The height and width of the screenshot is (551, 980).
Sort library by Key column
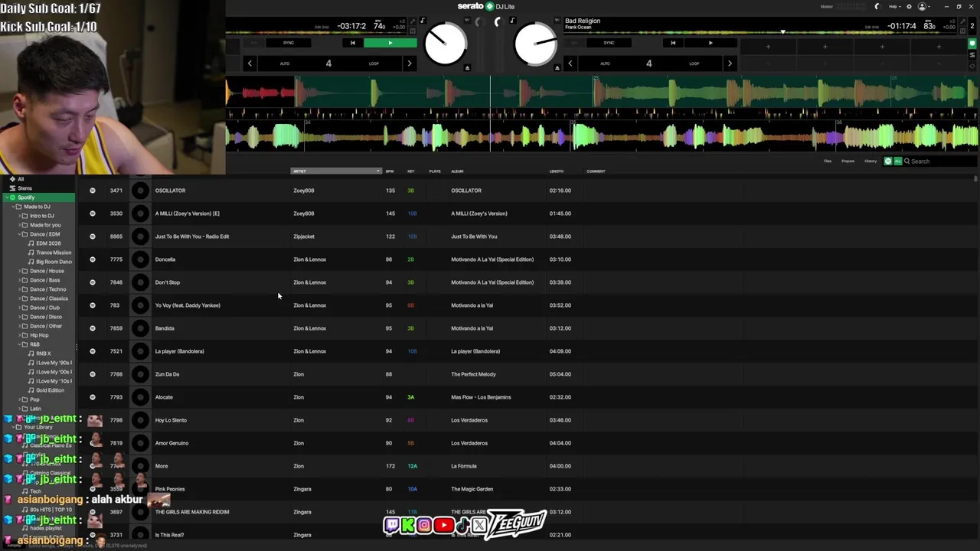pyautogui.click(x=411, y=171)
